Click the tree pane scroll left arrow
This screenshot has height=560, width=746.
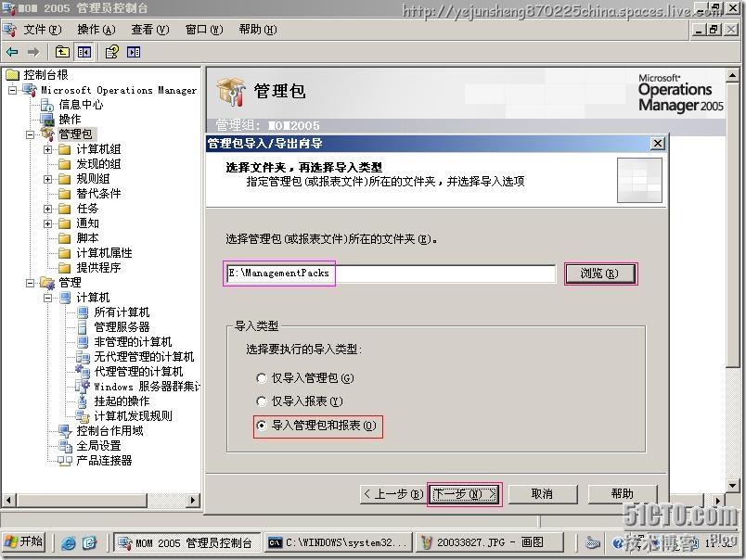(9, 501)
